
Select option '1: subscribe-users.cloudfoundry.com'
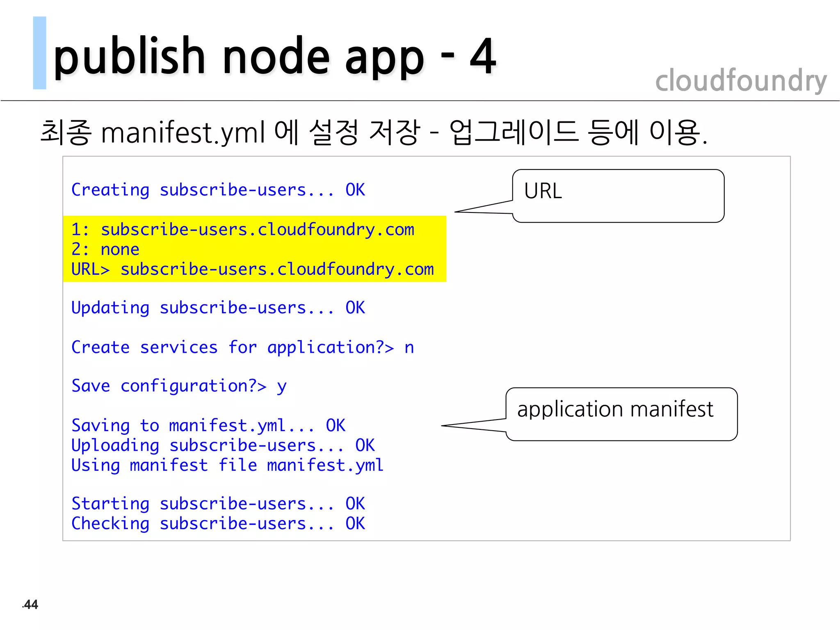pyautogui.click(x=242, y=230)
